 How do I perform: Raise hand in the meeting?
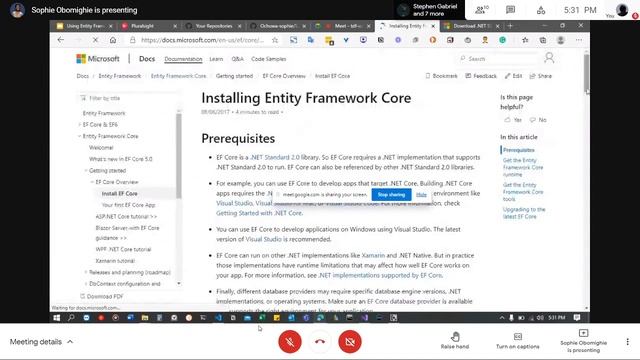click(x=455, y=341)
